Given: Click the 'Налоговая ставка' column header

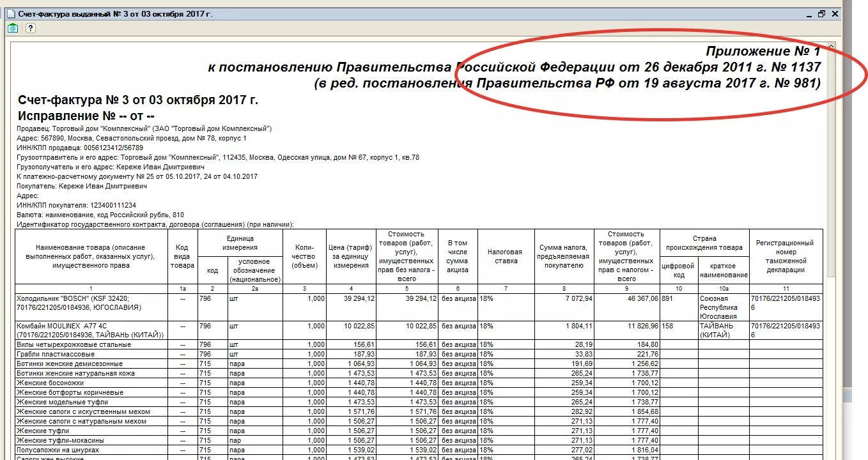Looking at the screenshot, I should pyautogui.click(x=504, y=256).
